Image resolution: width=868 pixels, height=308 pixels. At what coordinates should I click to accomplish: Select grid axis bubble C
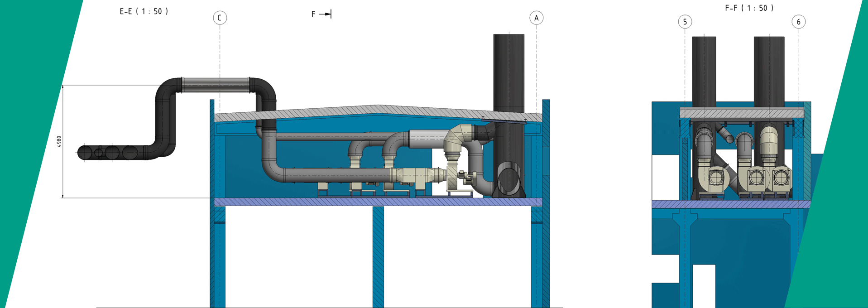click(220, 18)
